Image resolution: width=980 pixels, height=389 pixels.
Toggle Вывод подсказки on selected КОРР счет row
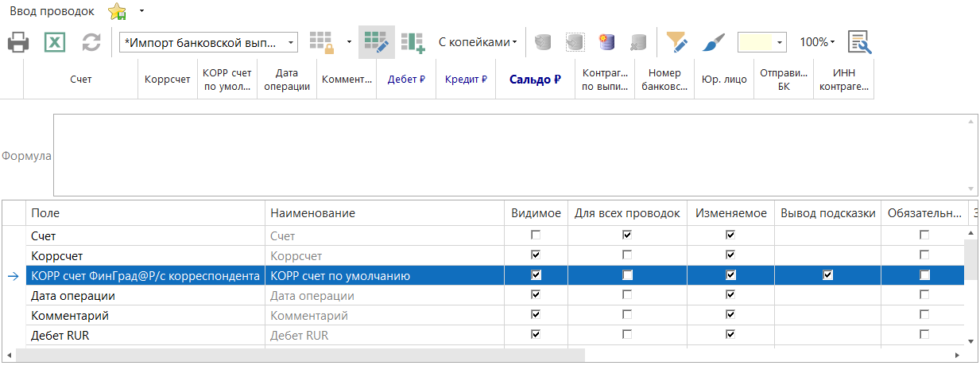pos(827,275)
